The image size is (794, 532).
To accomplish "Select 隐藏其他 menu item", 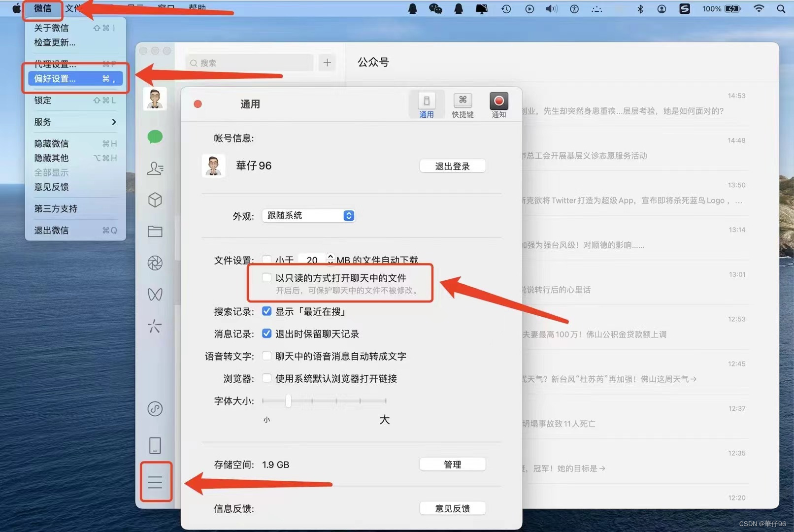I will coord(75,158).
